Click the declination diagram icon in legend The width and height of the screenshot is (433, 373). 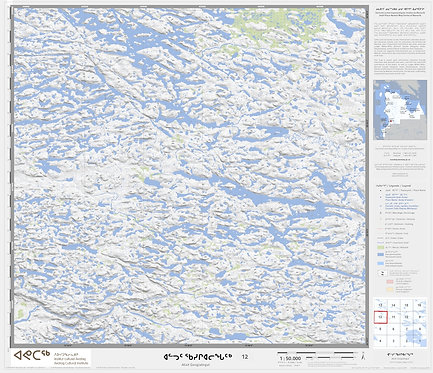[x=381, y=273]
